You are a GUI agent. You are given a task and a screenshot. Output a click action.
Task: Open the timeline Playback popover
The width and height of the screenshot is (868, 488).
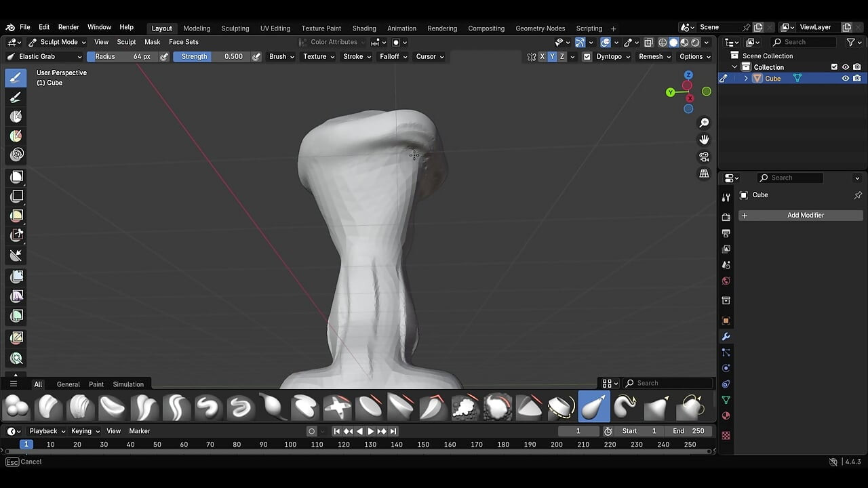pyautogui.click(x=47, y=431)
